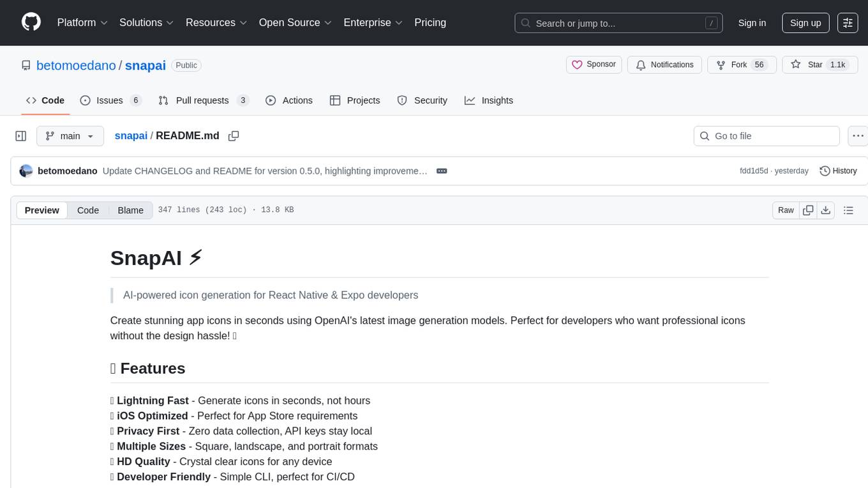Switch to Blame view
This screenshot has height=488, width=868.
pos(130,210)
